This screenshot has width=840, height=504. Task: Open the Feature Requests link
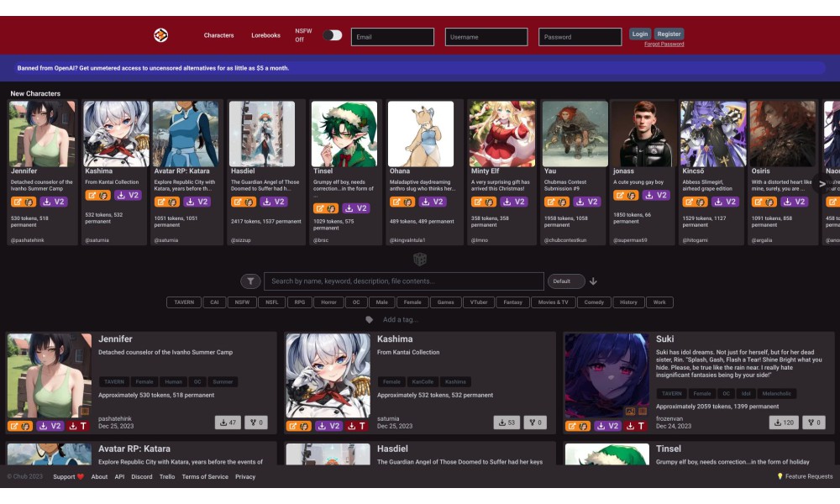tap(806, 476)
